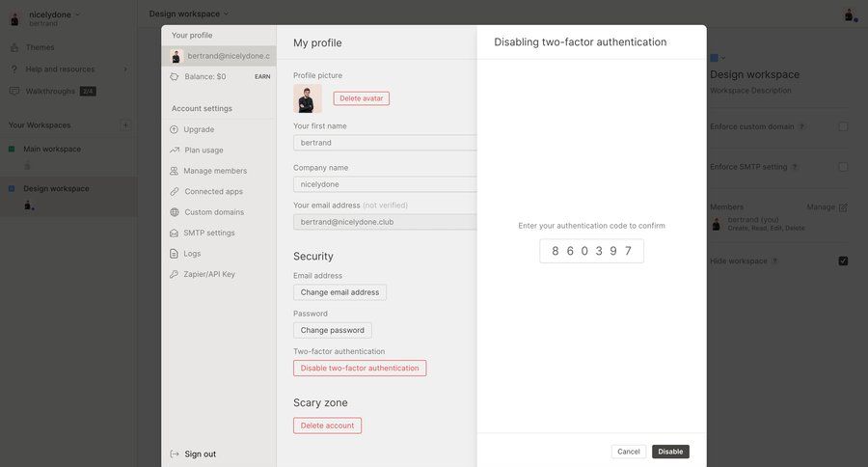Uncheck the Hide workspace checkbox
The image size is (868, 467).
tap(843, 261)
